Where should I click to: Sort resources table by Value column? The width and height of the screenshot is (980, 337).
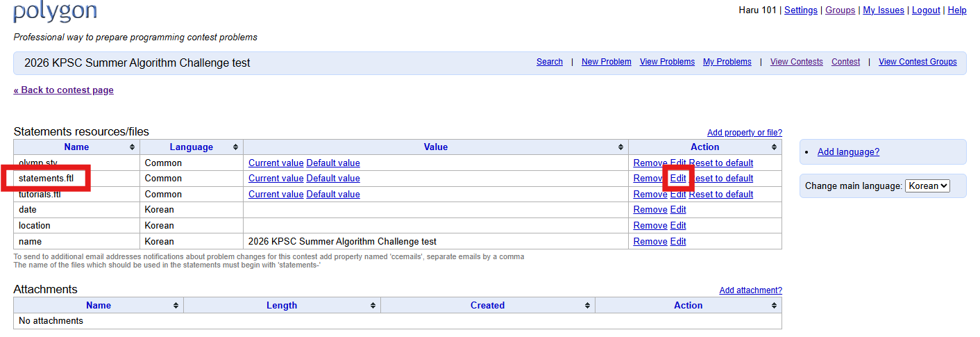coord(436,147)
